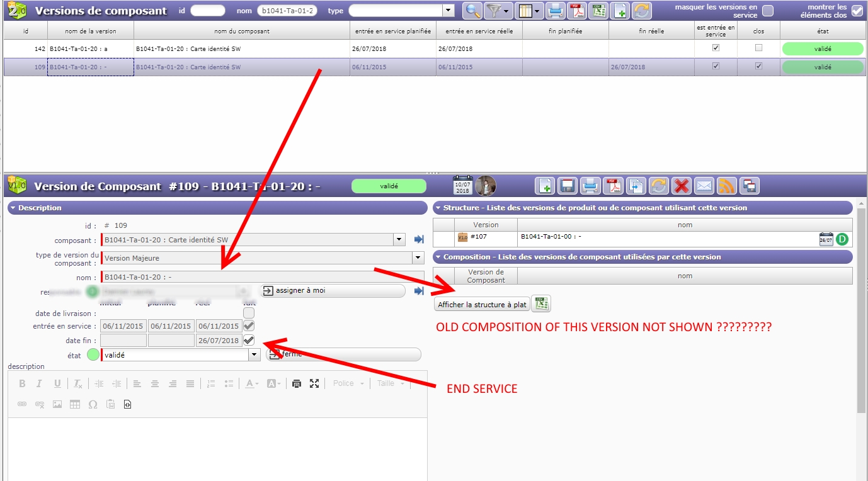This screenshot has height=481, width=868.
Task: Go to component via arrow icon
Action: [x=419, y=239]
